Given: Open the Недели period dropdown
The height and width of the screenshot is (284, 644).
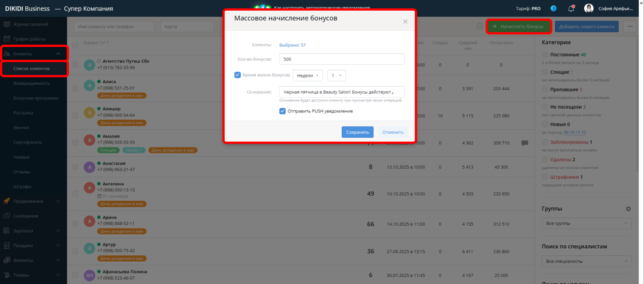Looking at the screenshot, I should click(x=308, y=75).
